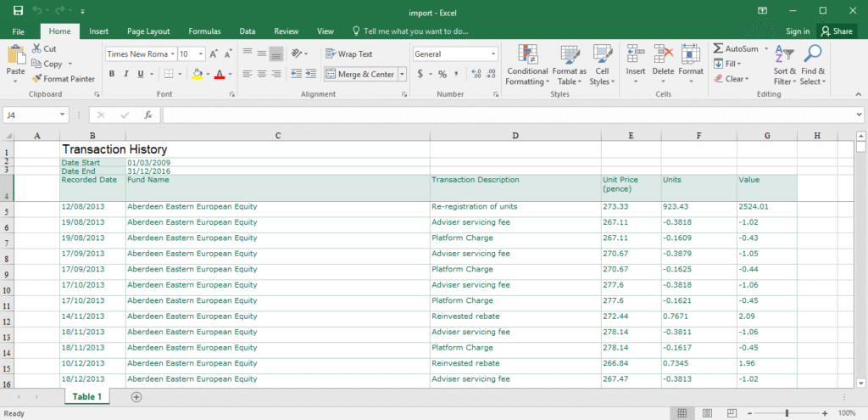
Task: Click the Insert cells icon
Action: (x=635, y=54)
